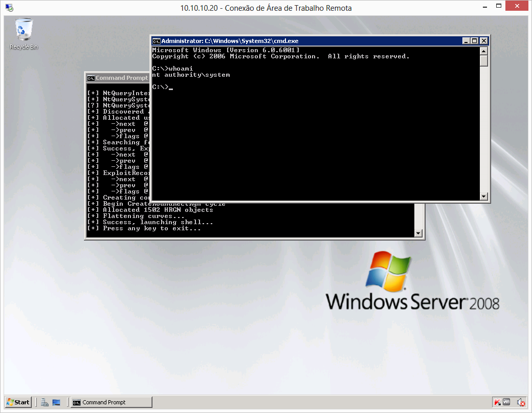Open the Recycle Bin desktop icon

(x=24, y=34)
